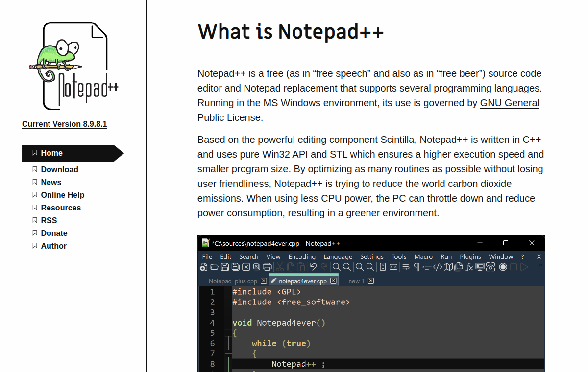Open the Plugins menu

click(470, 256)
